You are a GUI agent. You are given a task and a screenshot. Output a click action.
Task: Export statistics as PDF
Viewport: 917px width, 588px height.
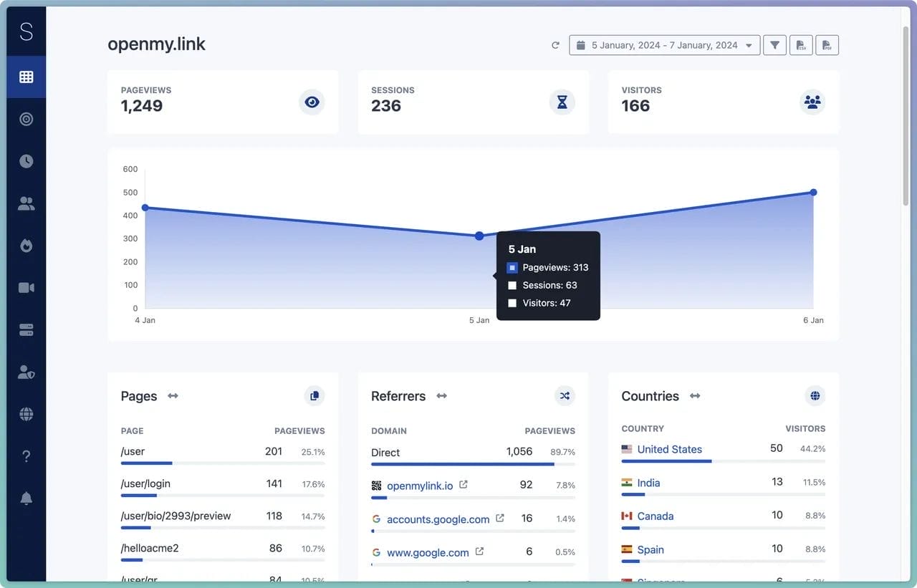pos(827,45)
